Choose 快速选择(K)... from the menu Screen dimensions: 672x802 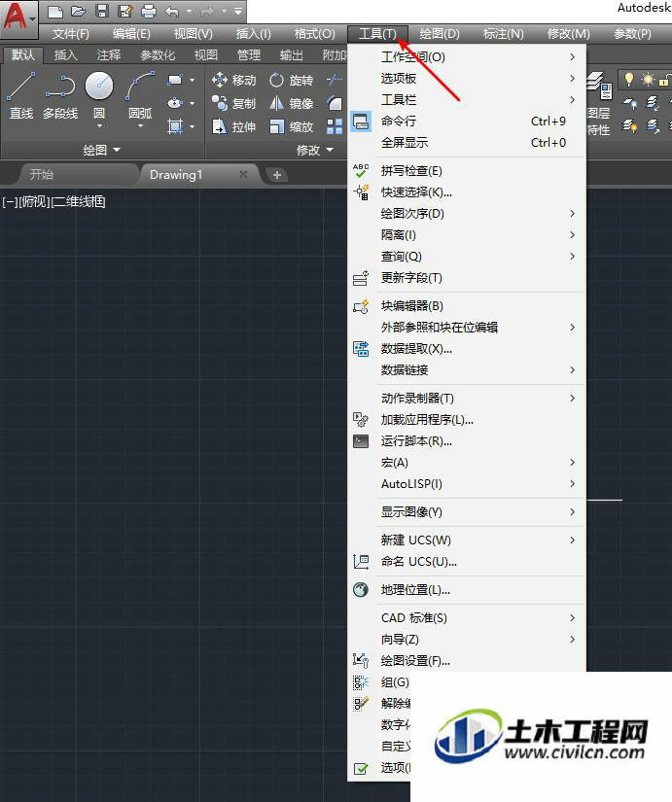pyautogui.click(x=467, y=192)
